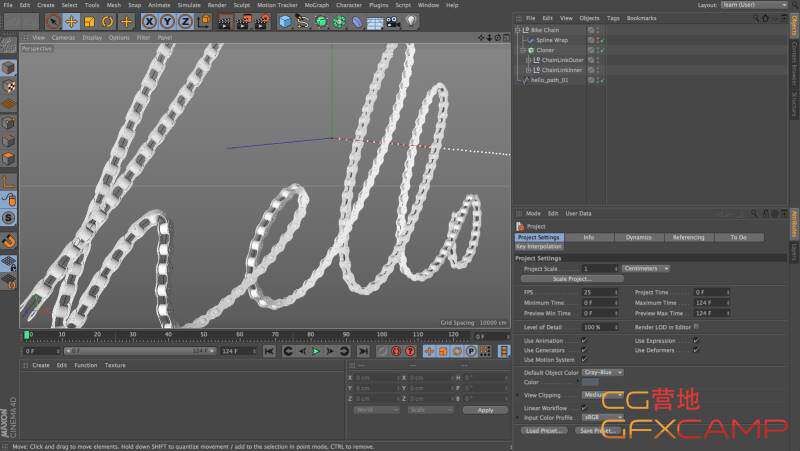The height and width of the screenshot is (451, 800).
Task: Toggle the Use Expression checkbox
Action: pyautogui.click(x=696, y=340)
